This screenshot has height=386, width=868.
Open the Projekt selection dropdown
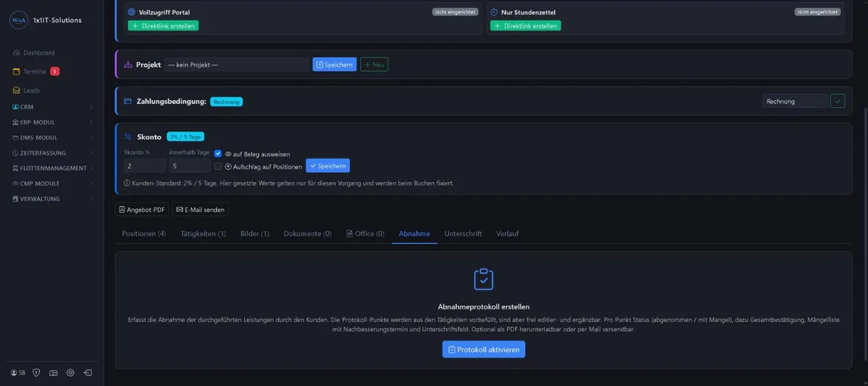pyautogui.click(x=237, y=64)
